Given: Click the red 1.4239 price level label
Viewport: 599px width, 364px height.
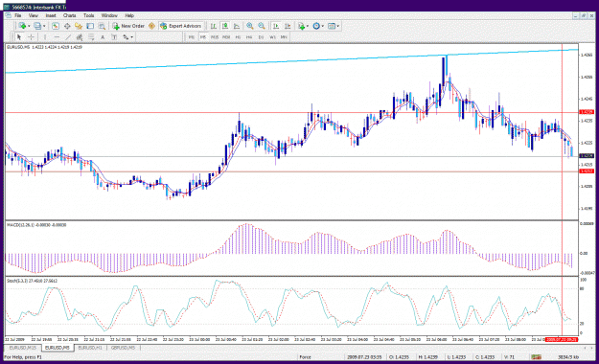Looking at the screenshot, I should pyautogui.click(x=587, y=112).
